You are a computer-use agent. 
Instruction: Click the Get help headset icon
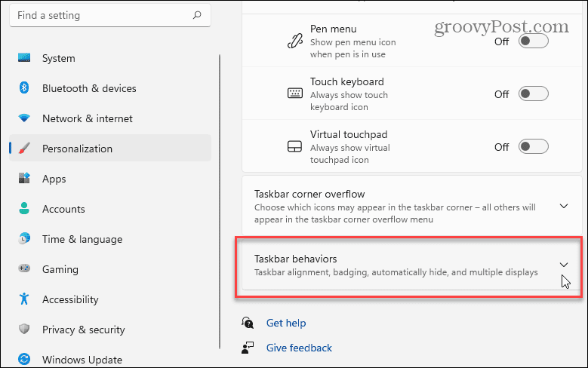[248, 323]
